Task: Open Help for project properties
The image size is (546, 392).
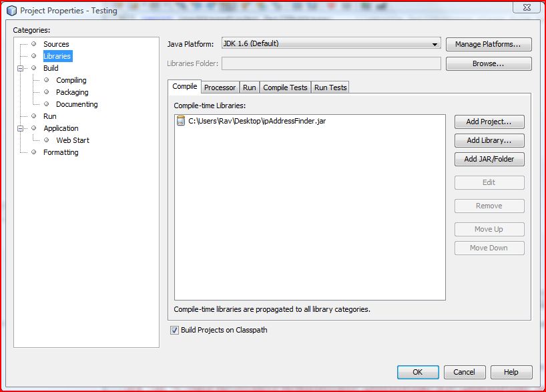Action: 511,372
